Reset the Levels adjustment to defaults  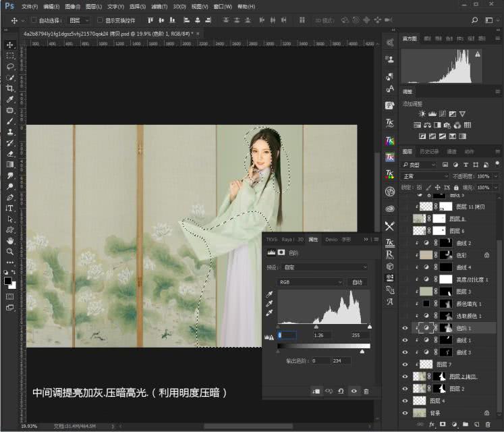341,391
